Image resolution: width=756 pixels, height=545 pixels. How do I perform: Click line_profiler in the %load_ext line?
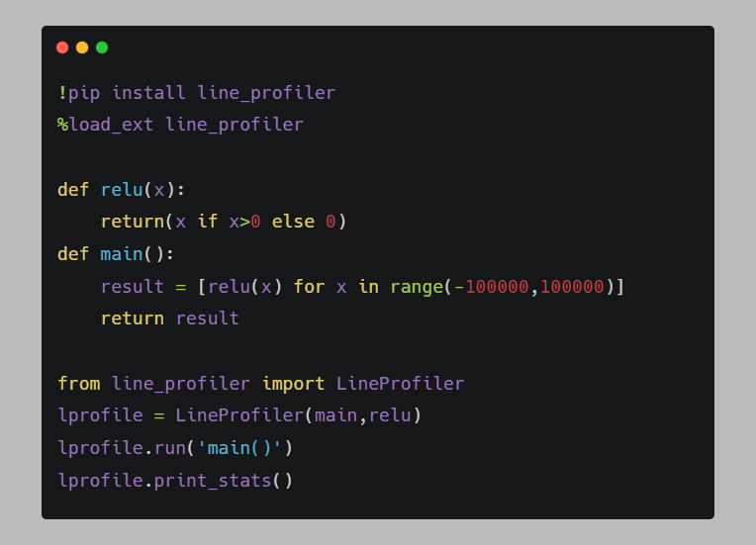click(235, 125)
